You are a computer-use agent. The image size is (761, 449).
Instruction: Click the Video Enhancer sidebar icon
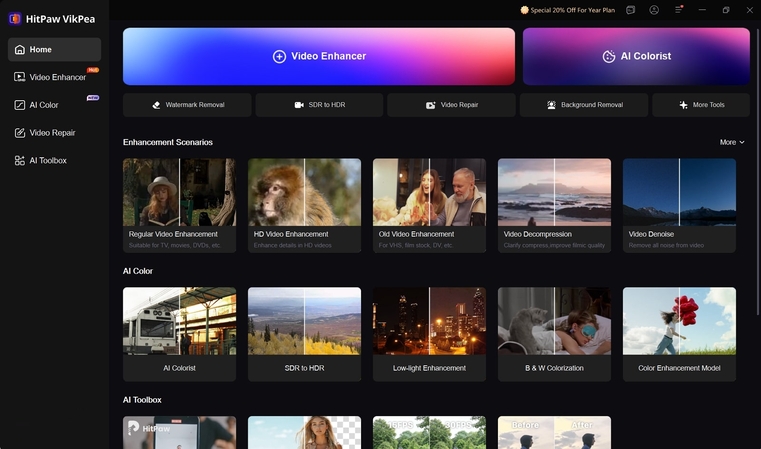click(x=19, y=77)
